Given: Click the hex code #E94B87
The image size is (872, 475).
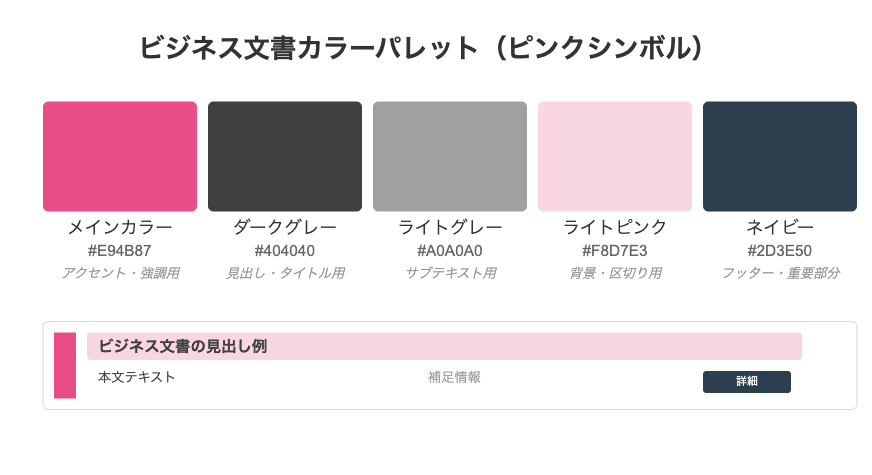Looking at the screenshot, I should coord(120,251).
